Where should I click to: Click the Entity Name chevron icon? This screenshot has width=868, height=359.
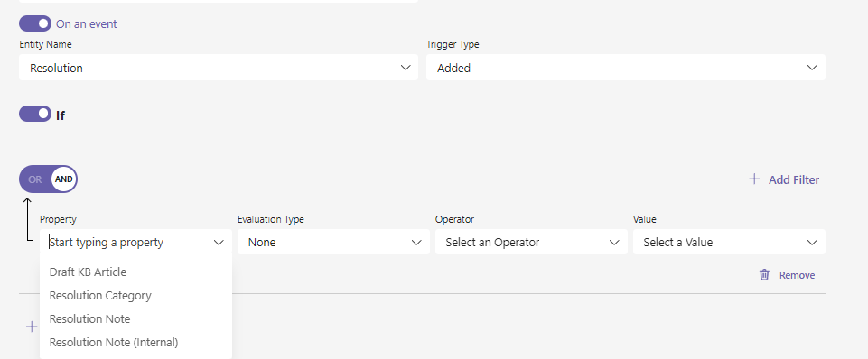(406, 68)
